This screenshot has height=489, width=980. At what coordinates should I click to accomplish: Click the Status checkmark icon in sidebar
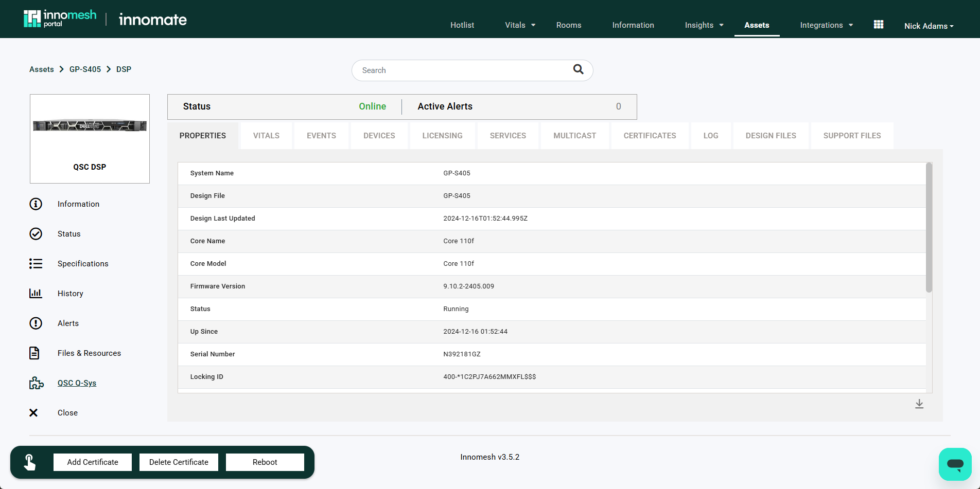pyautogui.click(x=36, y=234)
